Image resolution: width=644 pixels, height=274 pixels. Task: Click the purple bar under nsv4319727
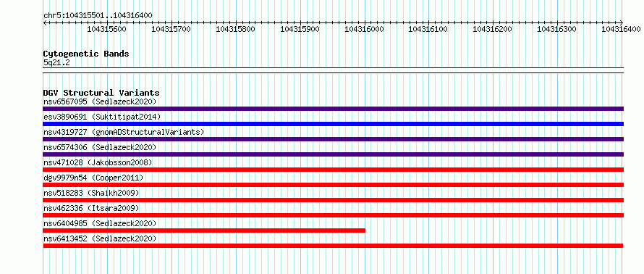[334, 139]
